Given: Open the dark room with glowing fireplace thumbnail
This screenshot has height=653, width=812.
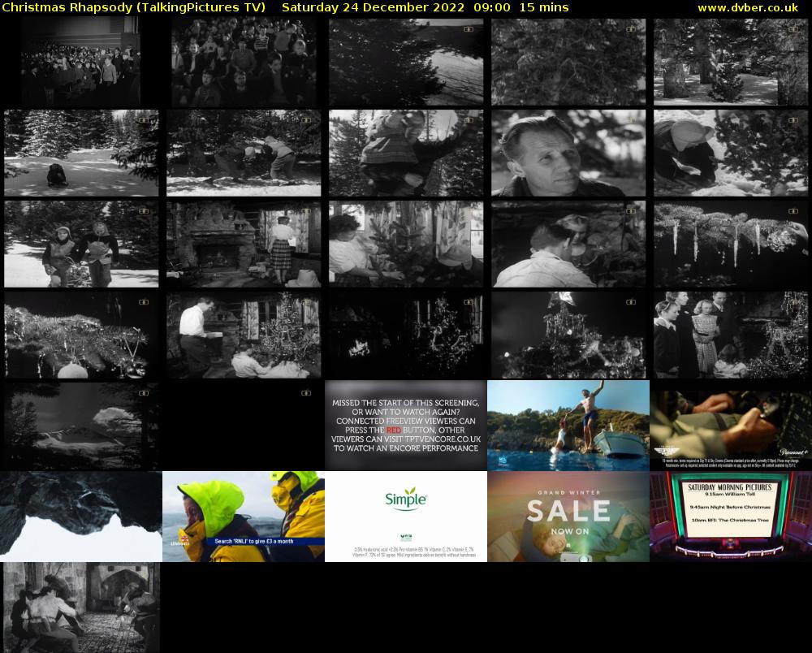Looking at the screenshot, I should tap(406, 335).
